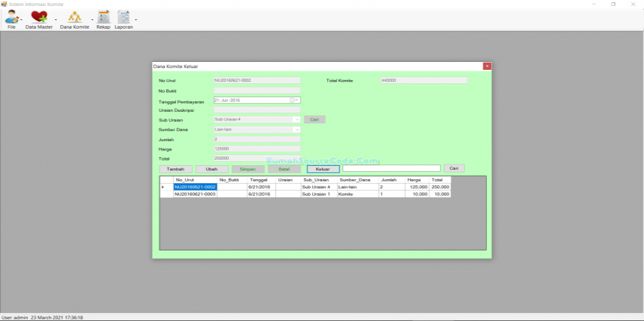
Task: Open Dana Komite organization chart icon
Action: coord(74,17)
